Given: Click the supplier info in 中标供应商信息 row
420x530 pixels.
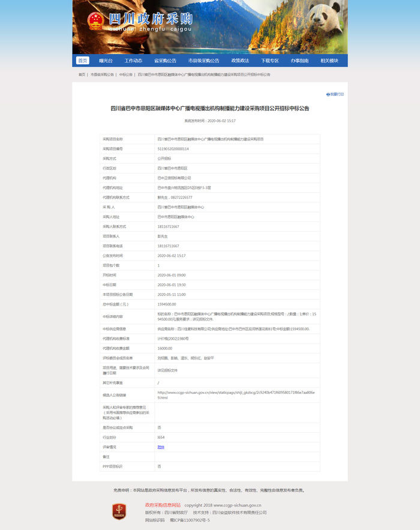Looking at the screenshot, I should 233,328.
